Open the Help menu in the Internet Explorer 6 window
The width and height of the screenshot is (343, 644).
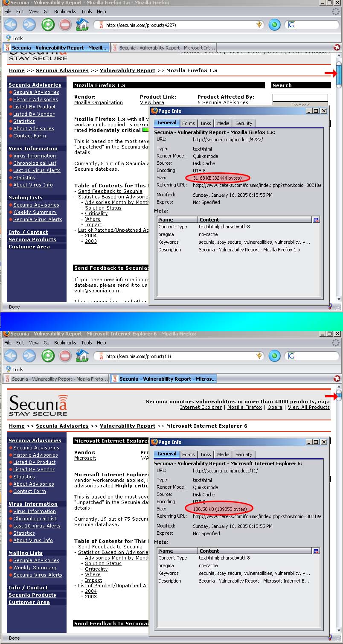coord(102,343)
